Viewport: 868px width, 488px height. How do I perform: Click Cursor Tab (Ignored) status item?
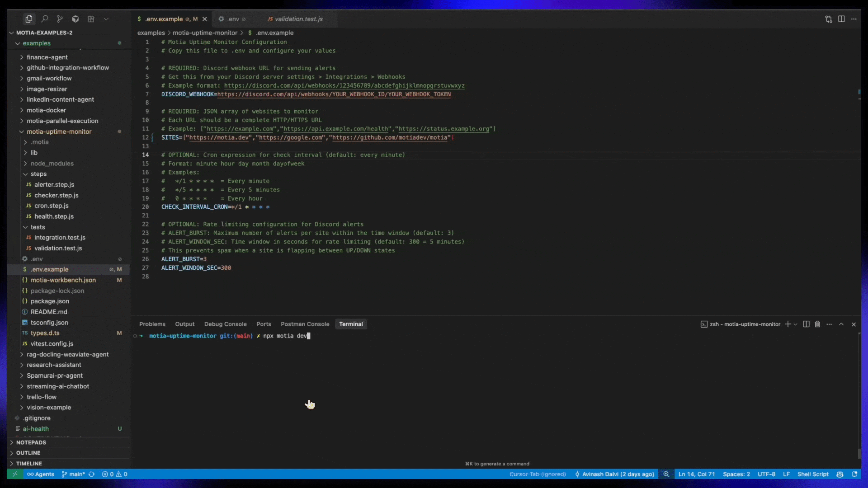(538, 474)
